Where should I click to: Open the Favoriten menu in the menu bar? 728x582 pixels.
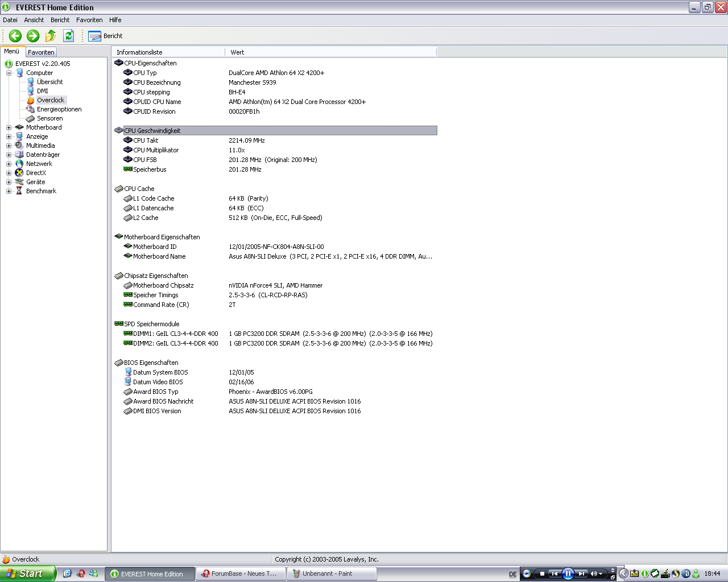click(x=90, y=20)
